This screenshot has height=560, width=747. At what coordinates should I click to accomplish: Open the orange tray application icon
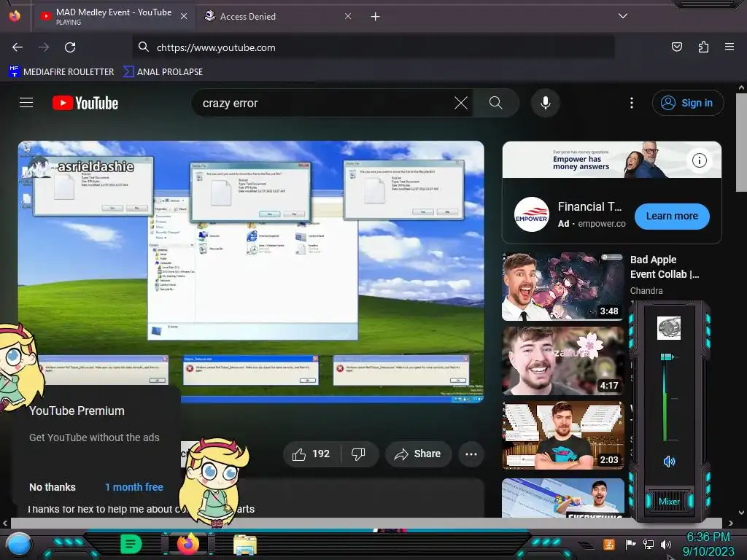click(x=609, y=544)
